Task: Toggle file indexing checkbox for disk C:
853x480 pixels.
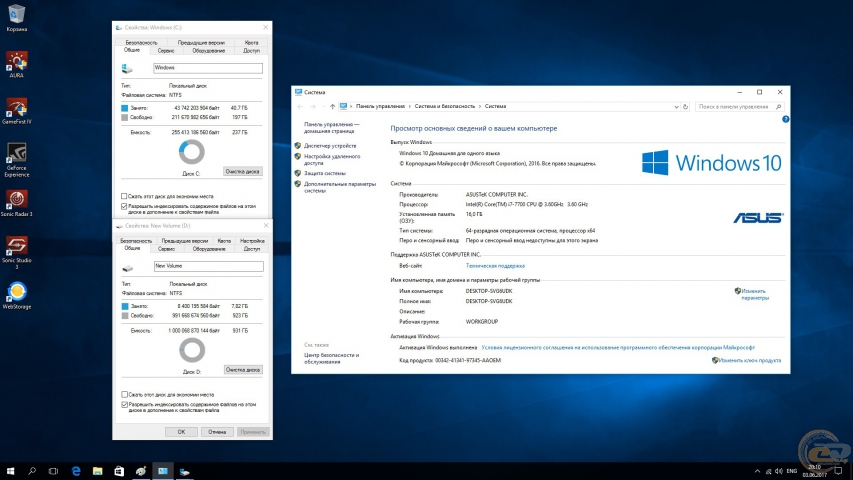Action: pyautogui.click(x=124, y=206)
